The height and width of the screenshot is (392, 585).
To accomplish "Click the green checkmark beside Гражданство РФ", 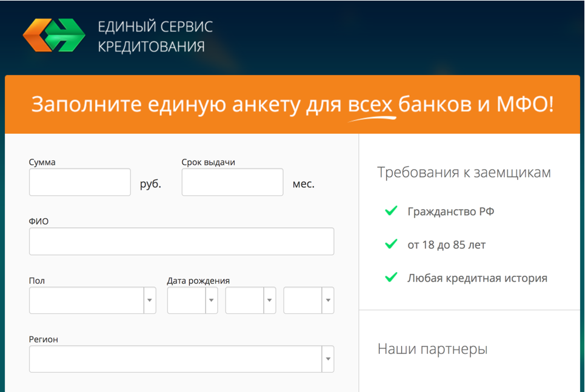I will click(x=391, y=211).
